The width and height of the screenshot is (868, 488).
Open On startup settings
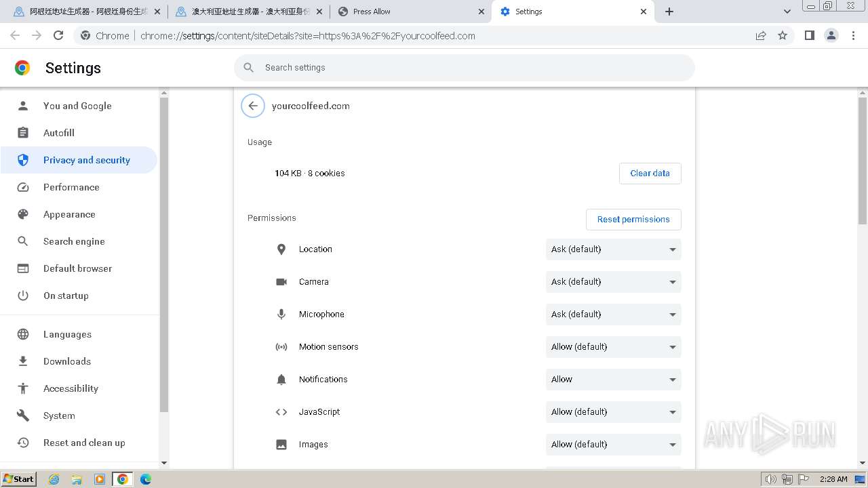pos(79,296)
